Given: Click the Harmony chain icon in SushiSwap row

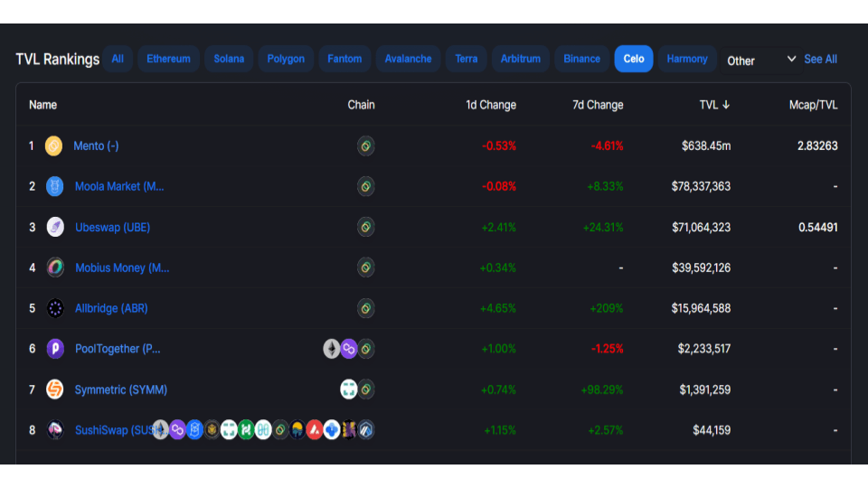Looking at the screenshot, I should [263, 430].
